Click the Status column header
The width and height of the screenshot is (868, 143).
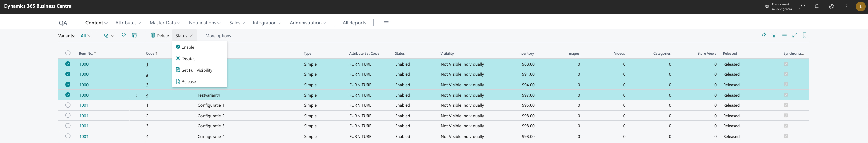click(x=400, y=53)
